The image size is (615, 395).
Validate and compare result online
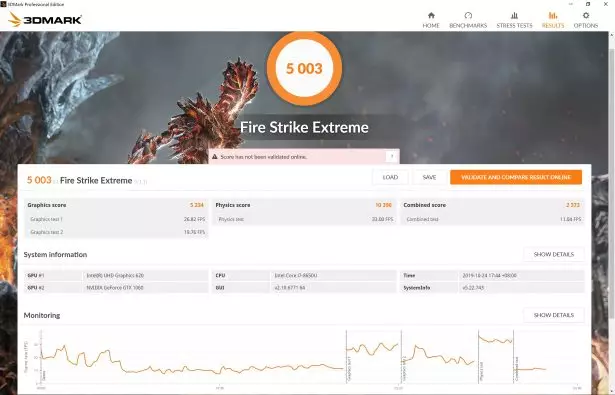pyautogui.click(x=516, y=177)
